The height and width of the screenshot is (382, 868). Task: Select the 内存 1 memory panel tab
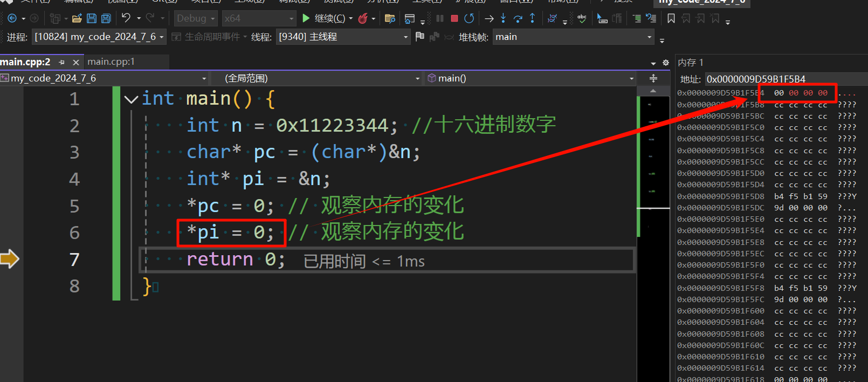691,63
